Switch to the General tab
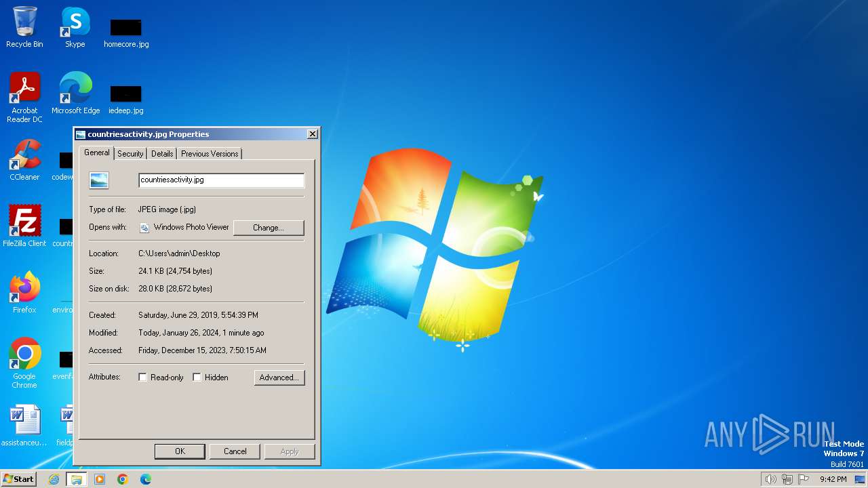The image size is (868, 488). tap(97, 152)
